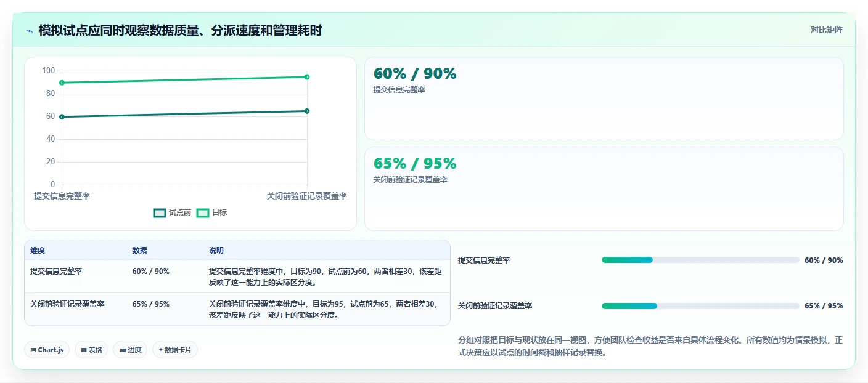Click the icon inside the Chart.js chip

pyautogui.click(x=33, y=350)
